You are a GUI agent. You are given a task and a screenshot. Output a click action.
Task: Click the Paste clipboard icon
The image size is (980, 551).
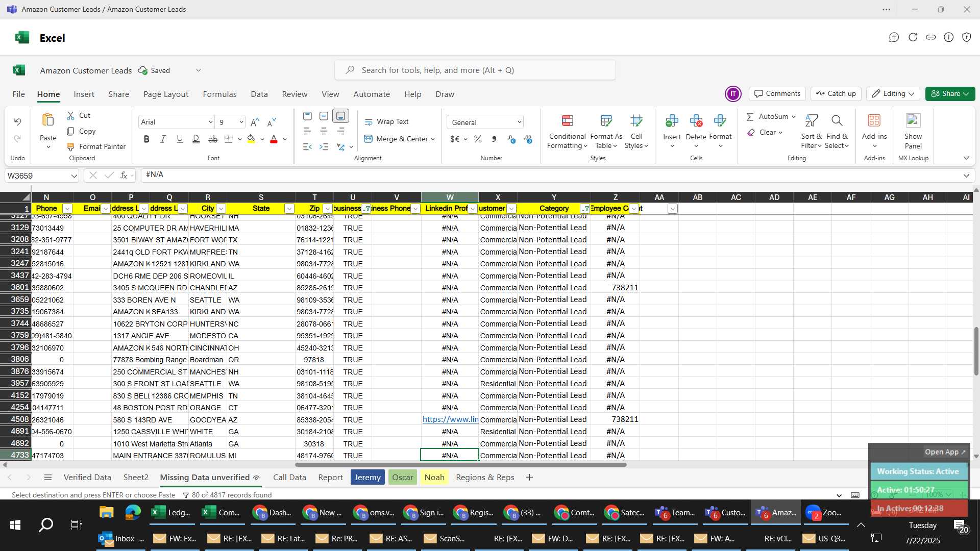(48, 120)
